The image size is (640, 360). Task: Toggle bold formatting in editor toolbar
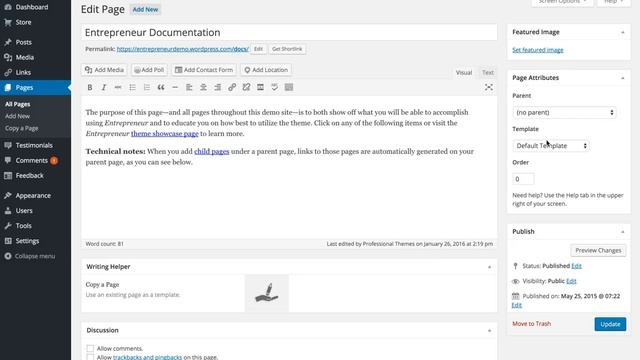click(90, 87)
